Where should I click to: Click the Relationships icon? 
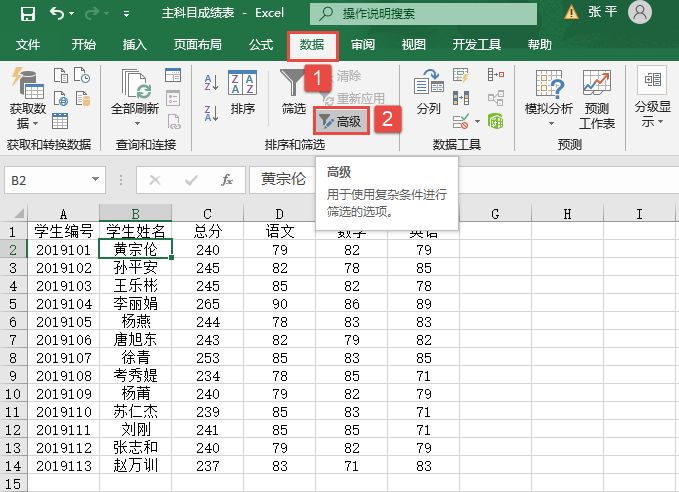pos(496,98)
